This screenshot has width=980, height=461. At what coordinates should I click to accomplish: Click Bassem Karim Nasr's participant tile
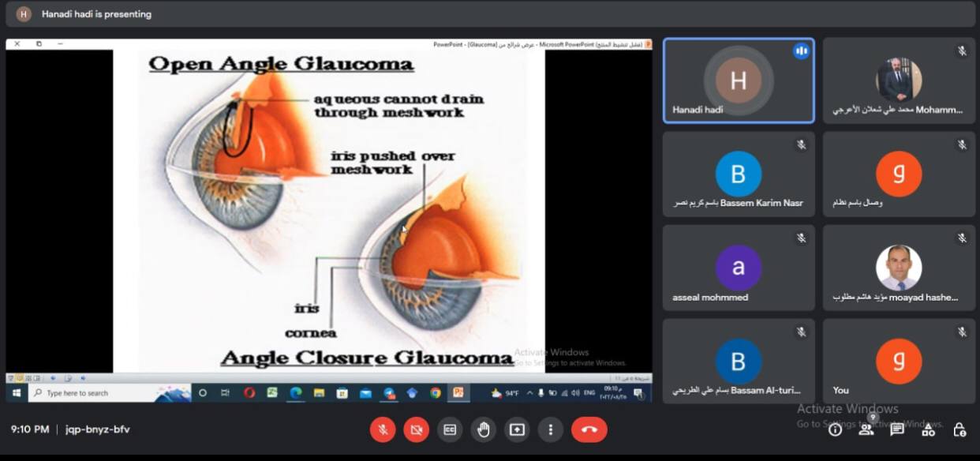[738, 174]
